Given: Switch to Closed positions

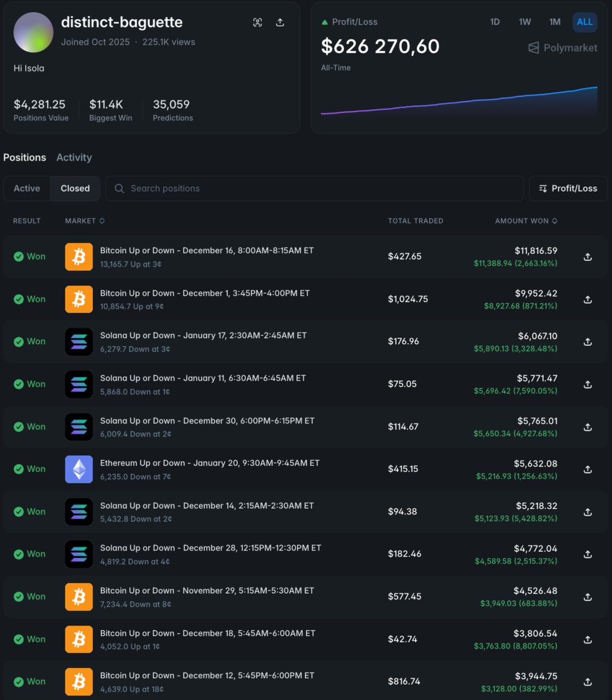Looking at the screenshot, I should (x=75, y=188).
